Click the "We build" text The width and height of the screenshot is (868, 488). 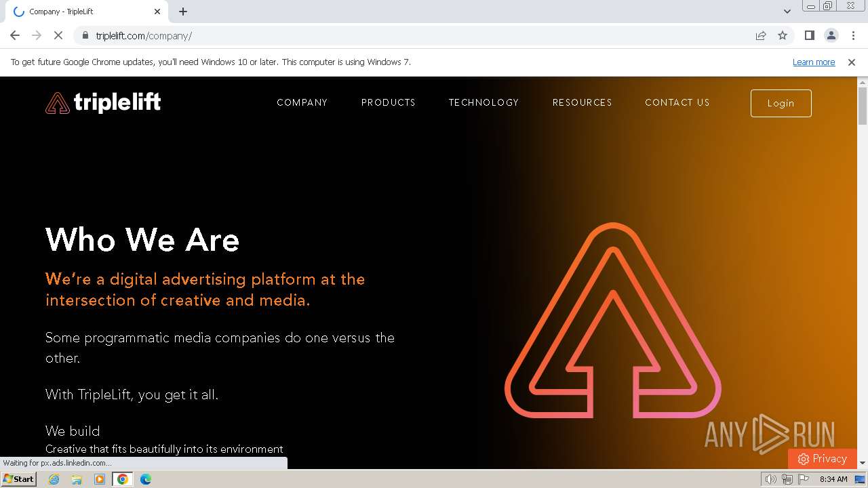click(x=73, y=431)
